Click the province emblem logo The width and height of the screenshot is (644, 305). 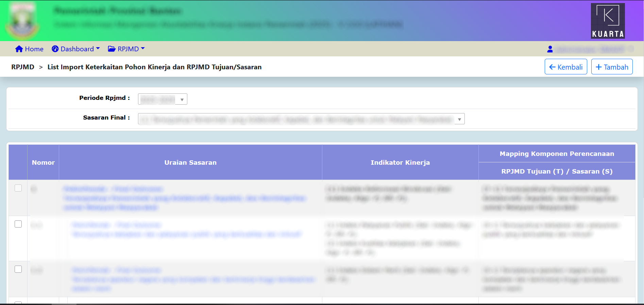[23, 21]
